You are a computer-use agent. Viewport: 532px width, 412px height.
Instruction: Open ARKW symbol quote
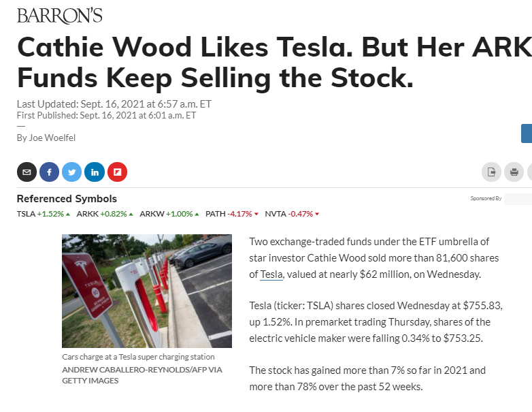152,214
